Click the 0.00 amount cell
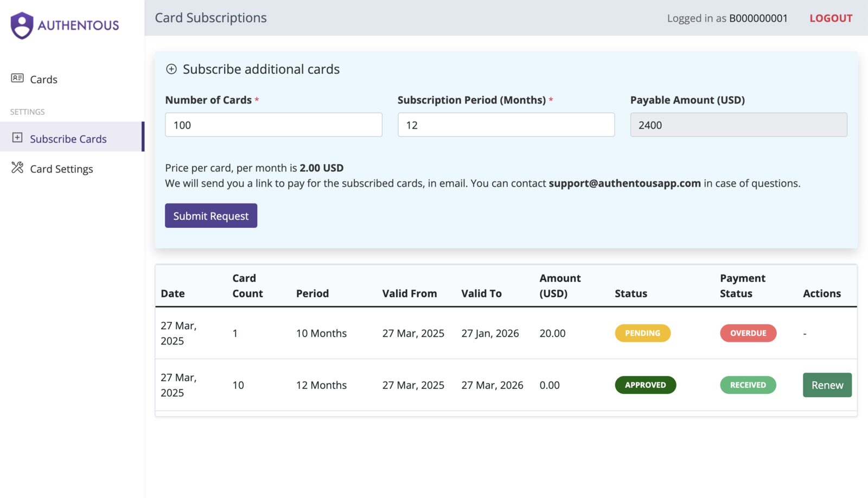This screenshot has height=498, width=868. click(x=550, y=385)
